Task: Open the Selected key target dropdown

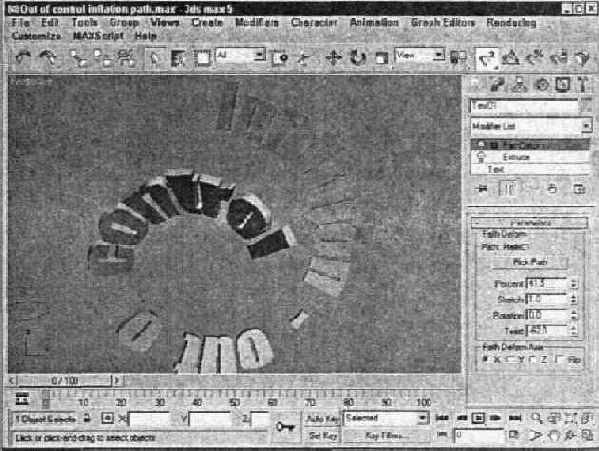Action: coord(386,419)
